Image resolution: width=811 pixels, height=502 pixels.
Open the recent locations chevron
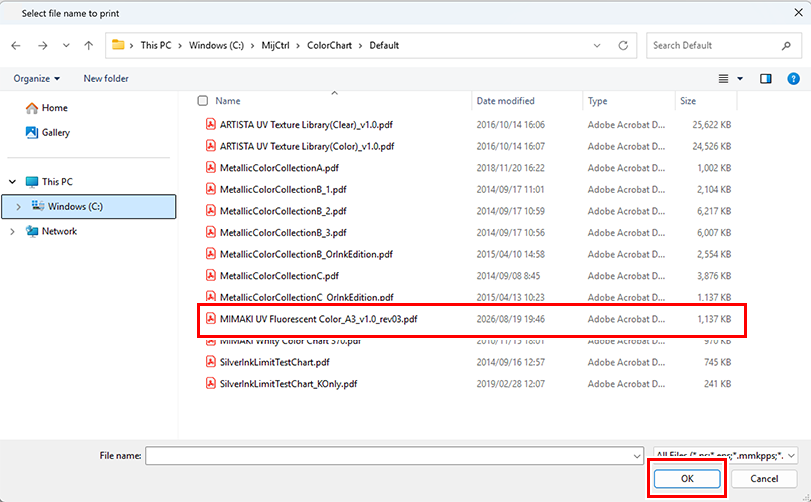click(66, 45)
